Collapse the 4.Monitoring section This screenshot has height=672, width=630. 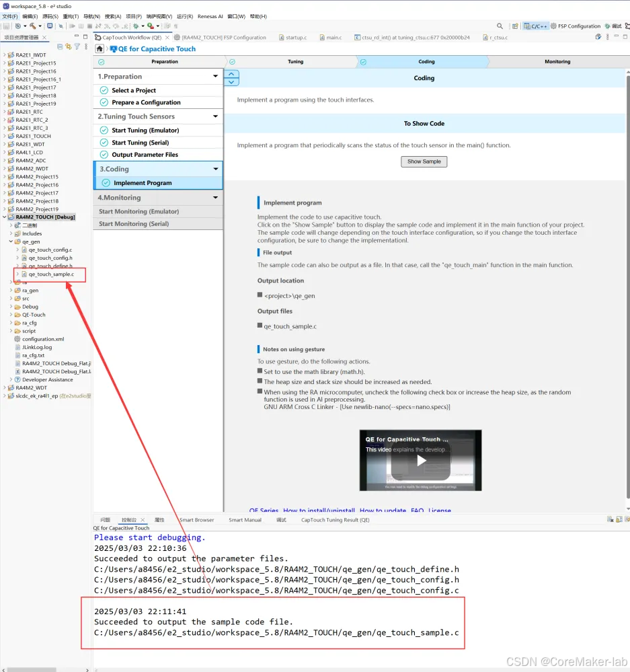pyautogui.click(x=215, y=198)
